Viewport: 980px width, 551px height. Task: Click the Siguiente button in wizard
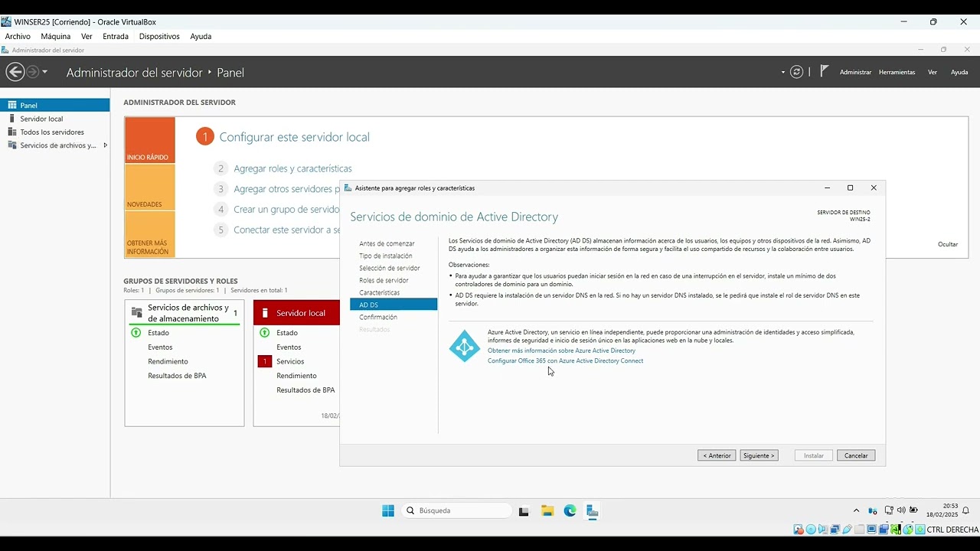click(x=759, y=455)
